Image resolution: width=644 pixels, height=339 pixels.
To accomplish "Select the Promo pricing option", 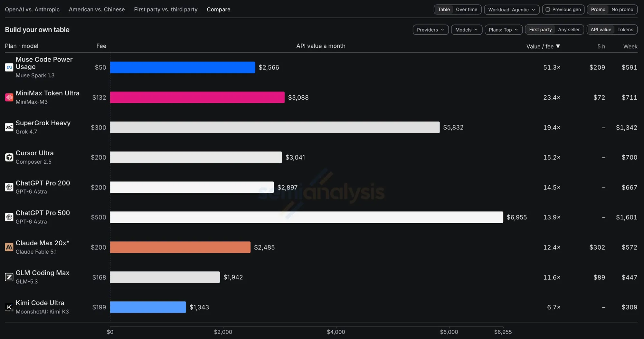I will 598,10.
